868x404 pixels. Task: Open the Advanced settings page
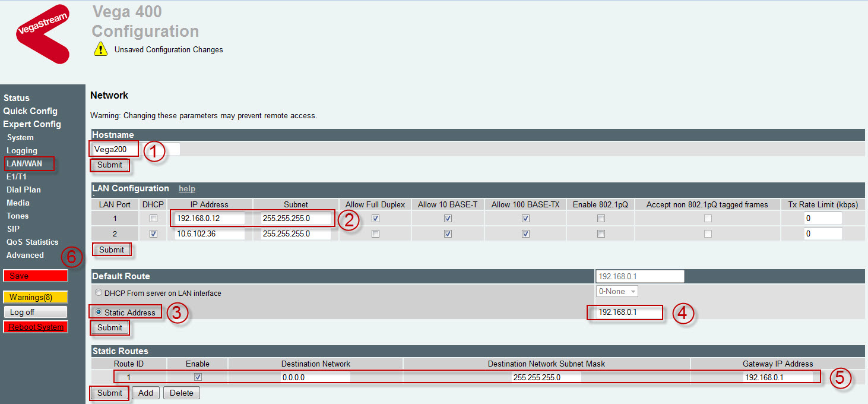25,255
